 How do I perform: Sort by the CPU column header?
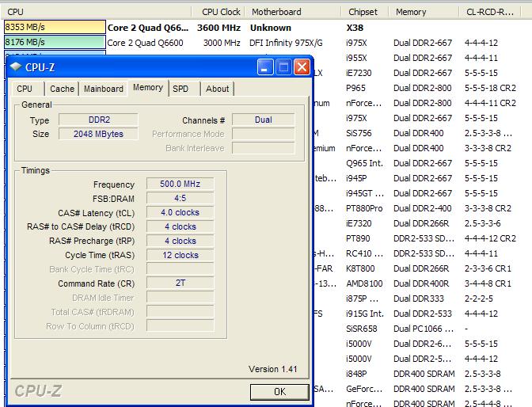tap(97, 12)
